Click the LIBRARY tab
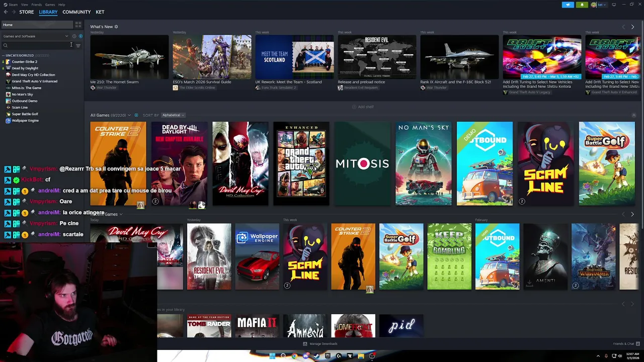 [48, 12]
